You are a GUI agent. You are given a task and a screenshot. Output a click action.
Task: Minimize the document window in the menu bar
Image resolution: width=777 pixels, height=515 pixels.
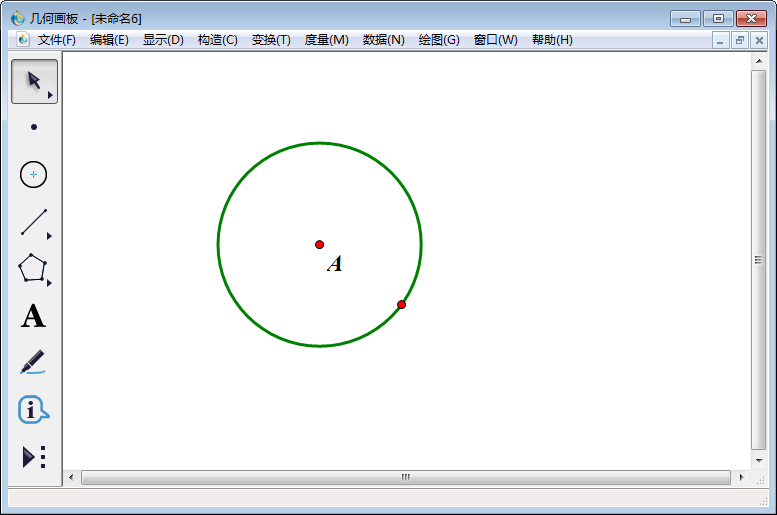coord(720,40)
